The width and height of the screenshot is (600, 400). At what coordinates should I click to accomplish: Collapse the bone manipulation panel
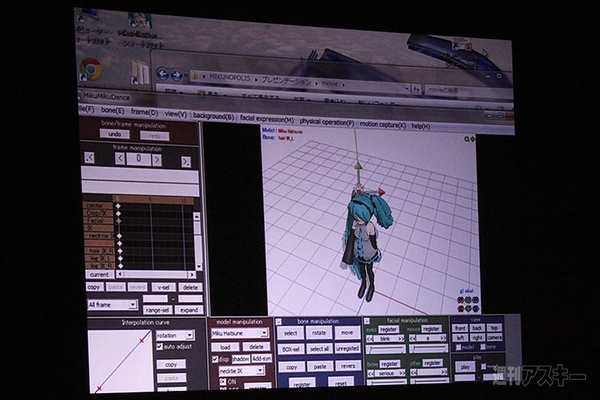279,322
